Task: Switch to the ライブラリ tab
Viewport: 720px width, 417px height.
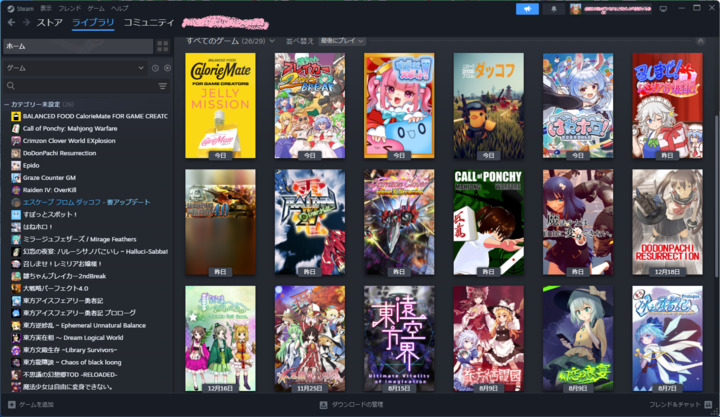Action: click(x=93, y=23)
